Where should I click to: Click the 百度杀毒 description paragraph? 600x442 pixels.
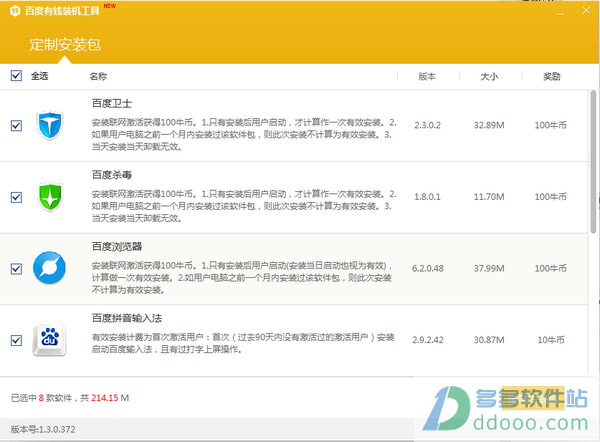tap(244, 206)
